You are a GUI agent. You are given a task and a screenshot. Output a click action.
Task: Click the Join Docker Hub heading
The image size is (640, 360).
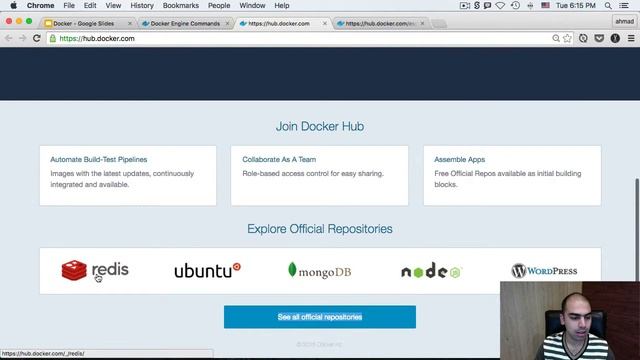(x=320, y=126)
